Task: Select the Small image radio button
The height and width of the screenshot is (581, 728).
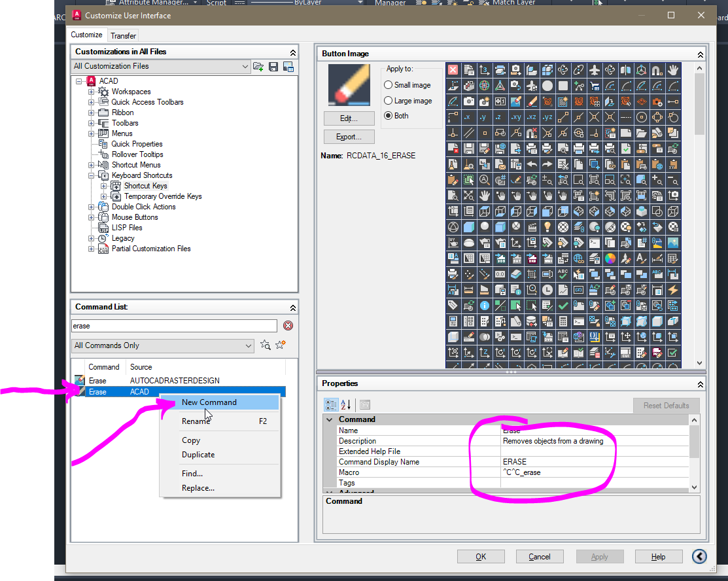Action: click(388, 85)
